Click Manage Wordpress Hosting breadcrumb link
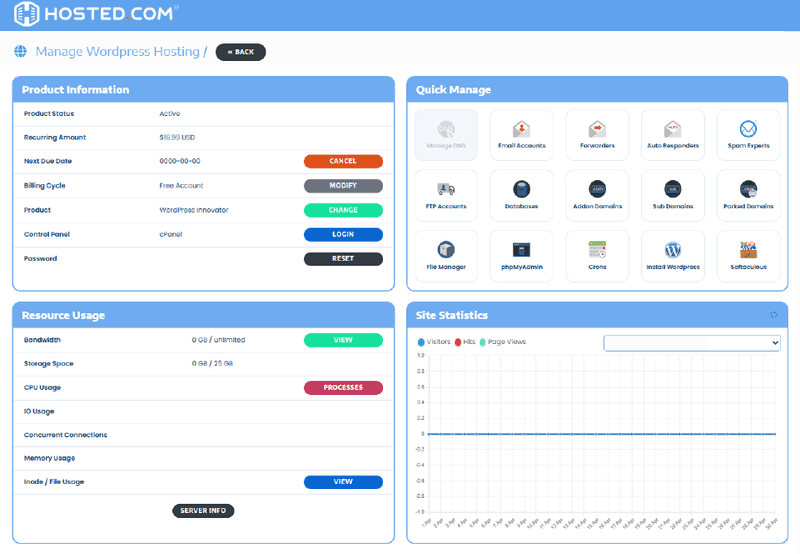The width and height of the screenshot is (800, 554). (x=117, y=52)
